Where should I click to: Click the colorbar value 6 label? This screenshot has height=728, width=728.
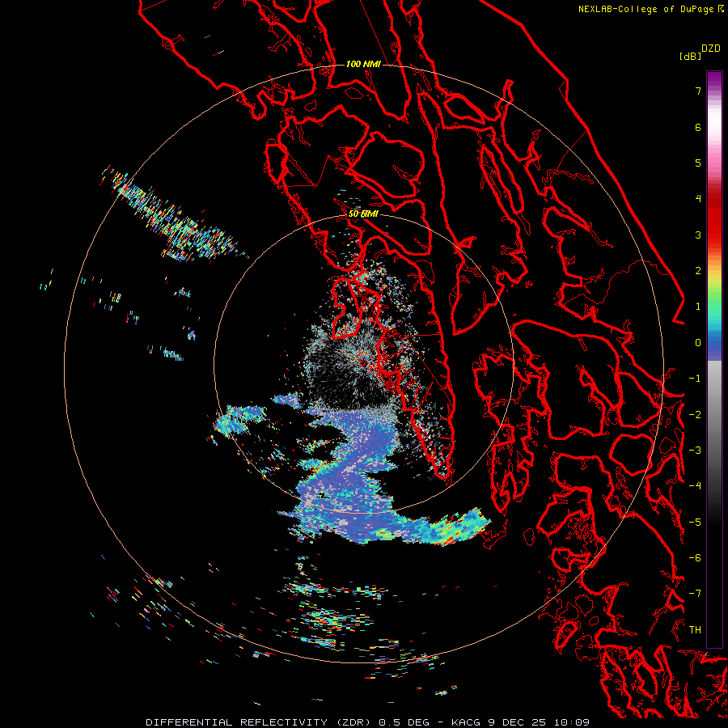click(698, 127)
